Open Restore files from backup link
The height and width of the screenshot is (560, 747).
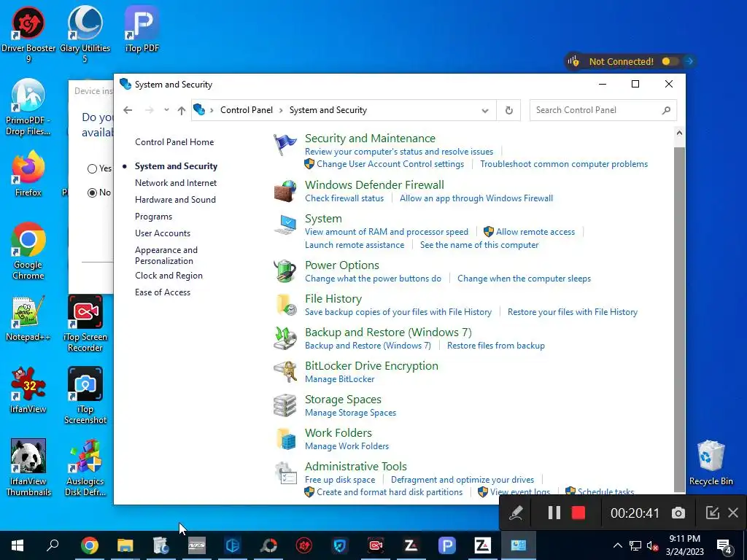(x=496, y=346)
